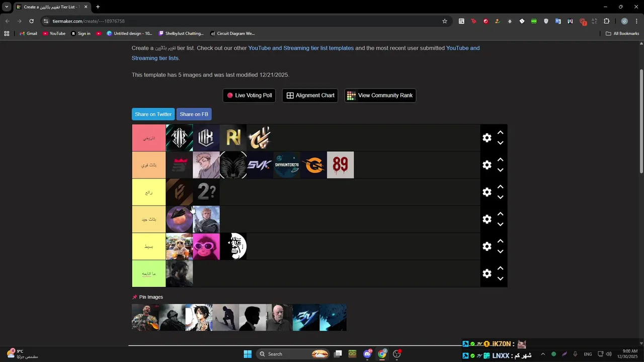The image size is (644, 362).
Task: Open Gmail bookmark
Action: [28, 34]
